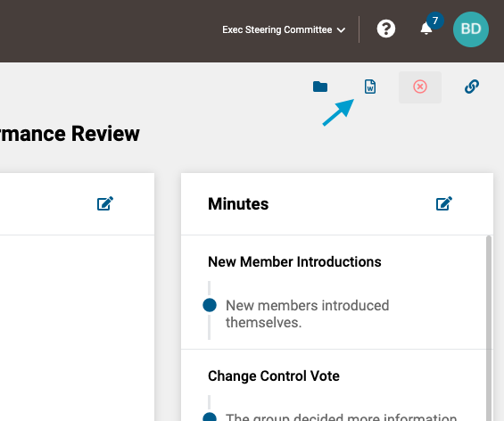This screenshot has width=504, height=421.
Task: Open the help question mark icon
Action: [385, 29]
